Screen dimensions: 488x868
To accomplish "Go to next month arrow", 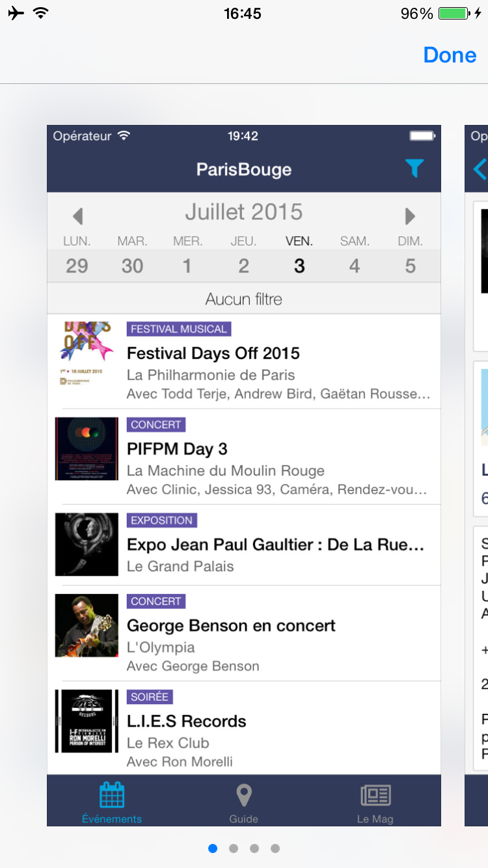I will click(410, 216).
